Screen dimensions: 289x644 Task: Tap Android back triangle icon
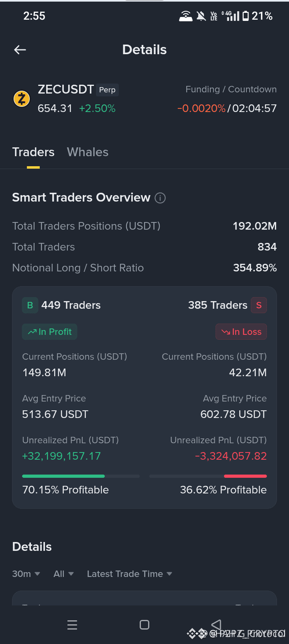[216, 625]
